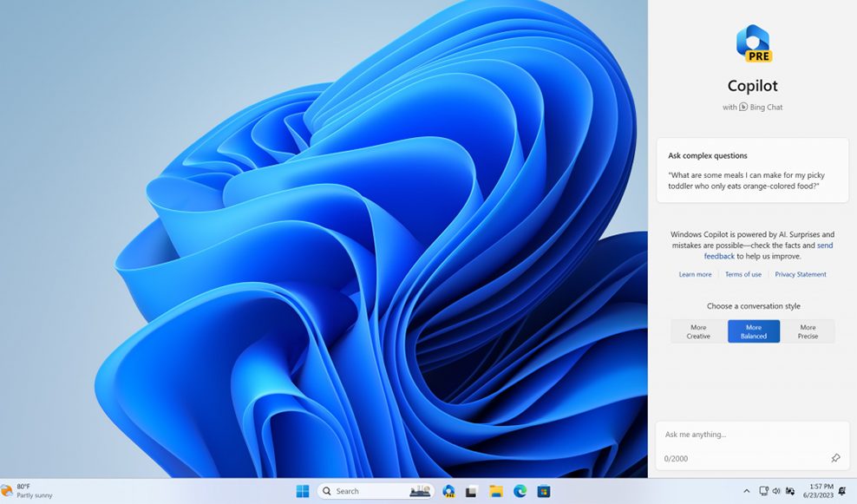Open the Terms of use link
Image resolution: width=857 pixels, height=504 pixels.
743,274
